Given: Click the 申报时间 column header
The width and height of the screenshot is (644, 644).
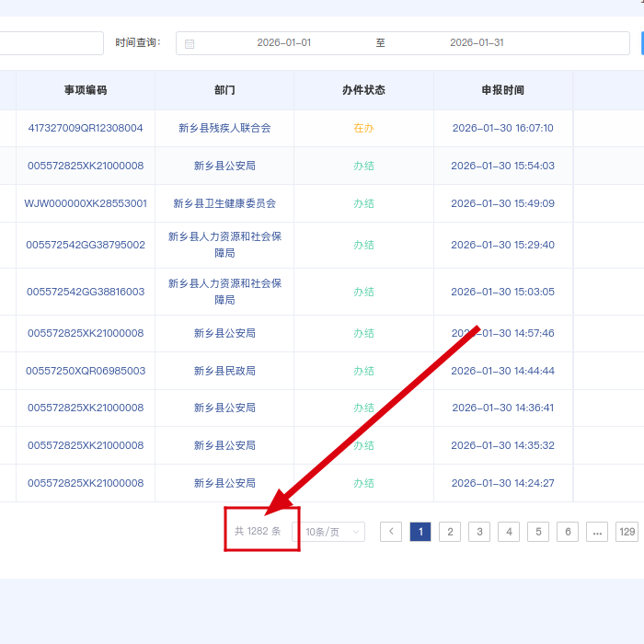Looking at the screenshot, I should point(503,90).
